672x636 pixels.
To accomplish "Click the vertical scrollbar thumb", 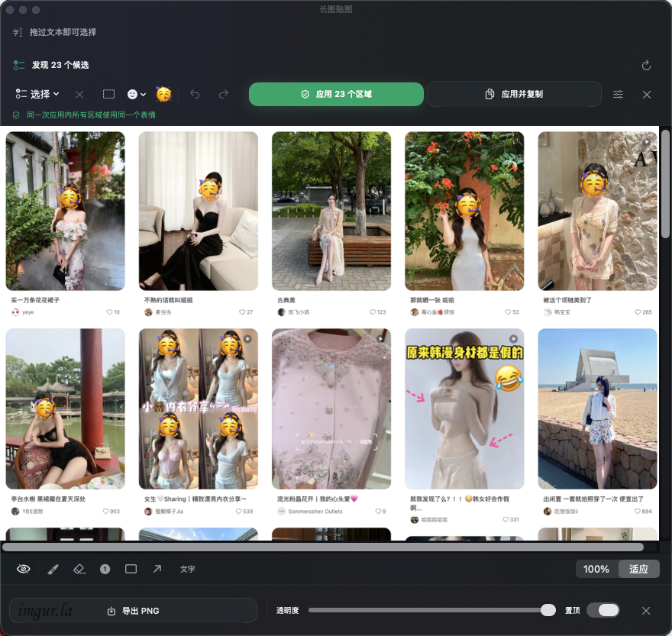I will tap(664, 183).
